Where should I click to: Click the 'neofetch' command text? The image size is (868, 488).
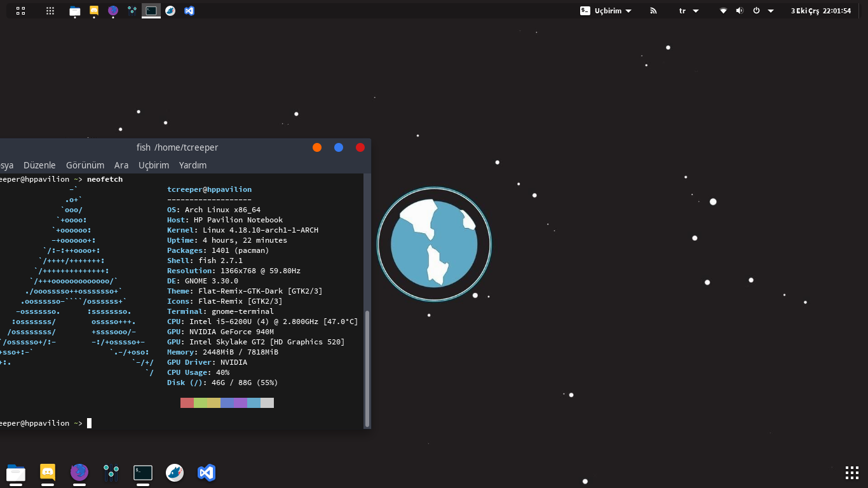click(105, 179)
